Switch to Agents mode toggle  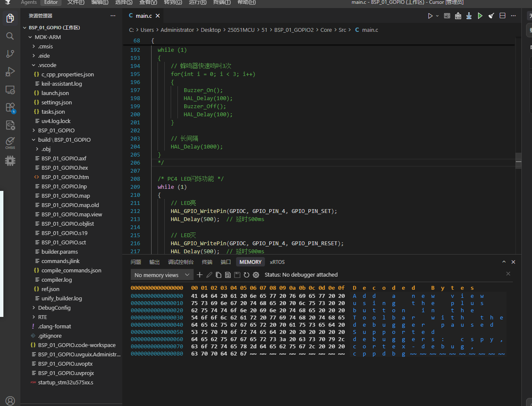point(29,3)
